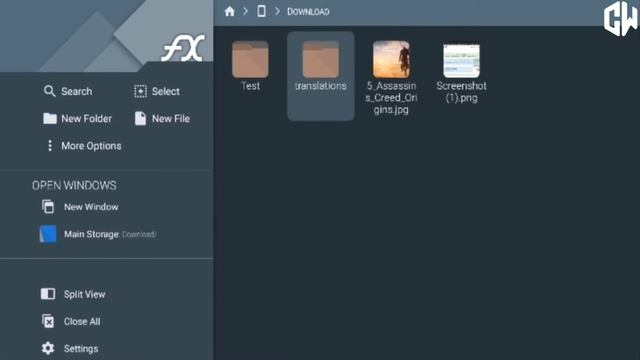Open the Settings gear icon
The image size is (640, 360).
coord(48,348)
